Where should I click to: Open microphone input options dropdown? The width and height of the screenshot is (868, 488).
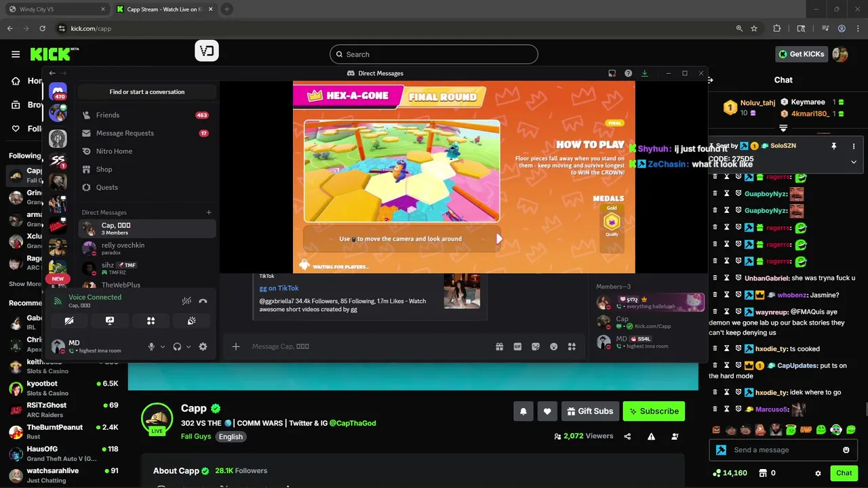pyautogui.click(x=163, y=346)
